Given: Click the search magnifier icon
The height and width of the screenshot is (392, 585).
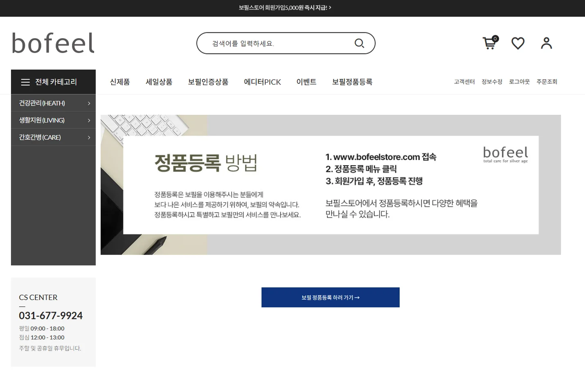Looking at the screenshot, I should tap(359, 43).
